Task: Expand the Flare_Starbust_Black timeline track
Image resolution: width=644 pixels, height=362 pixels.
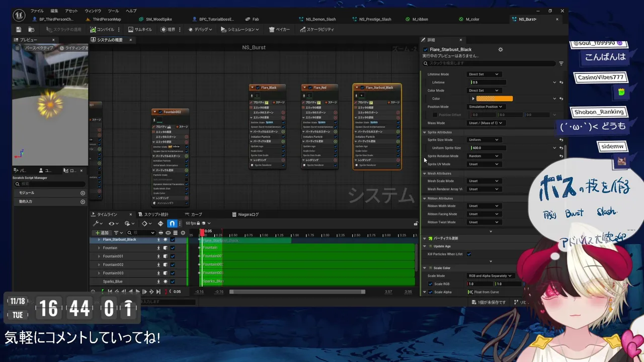Action: point(99,240)
